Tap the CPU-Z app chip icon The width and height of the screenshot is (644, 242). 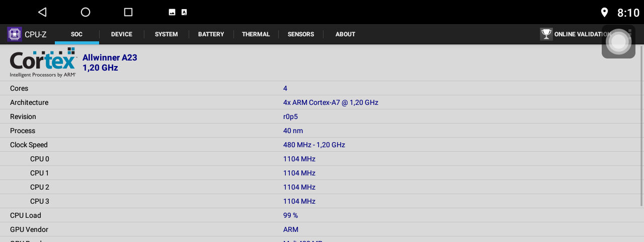point(15,34)
